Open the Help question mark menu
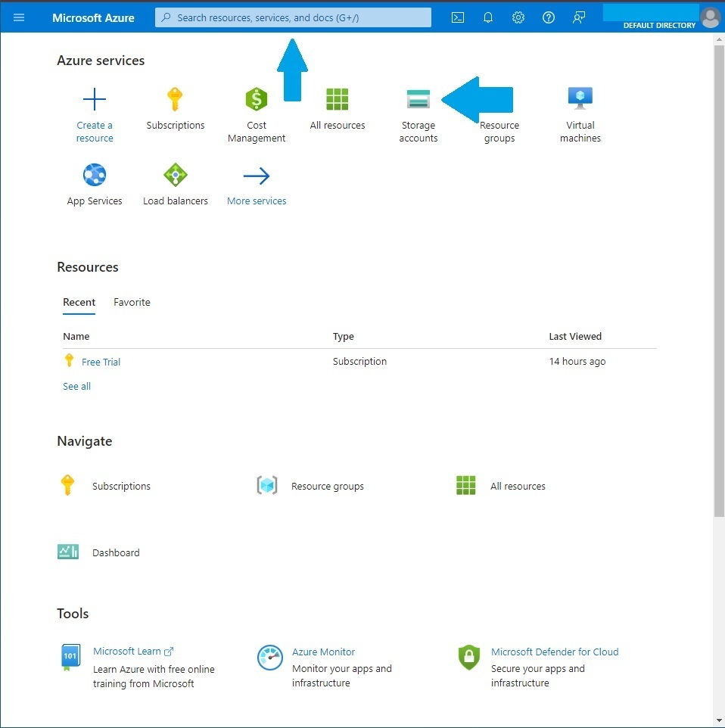 549,17
